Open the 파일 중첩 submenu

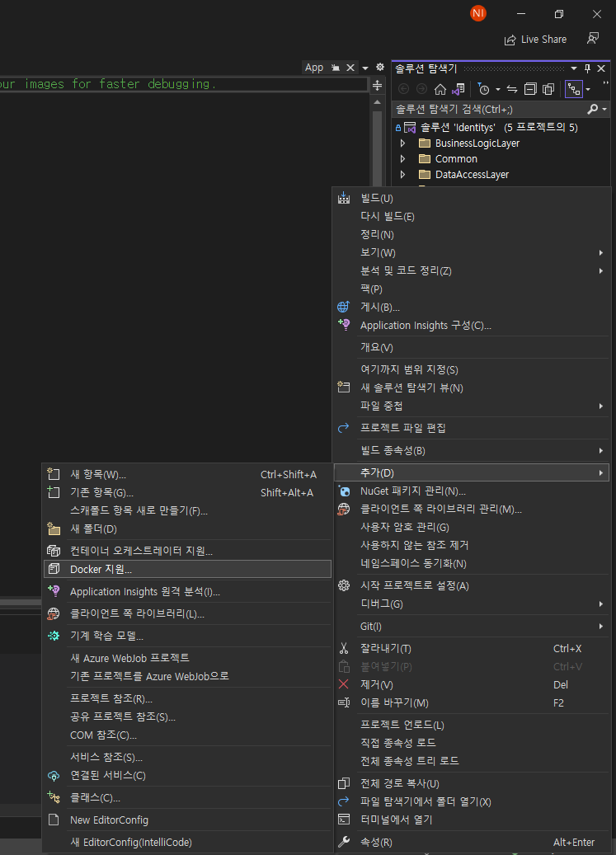(x=472, y=406)
